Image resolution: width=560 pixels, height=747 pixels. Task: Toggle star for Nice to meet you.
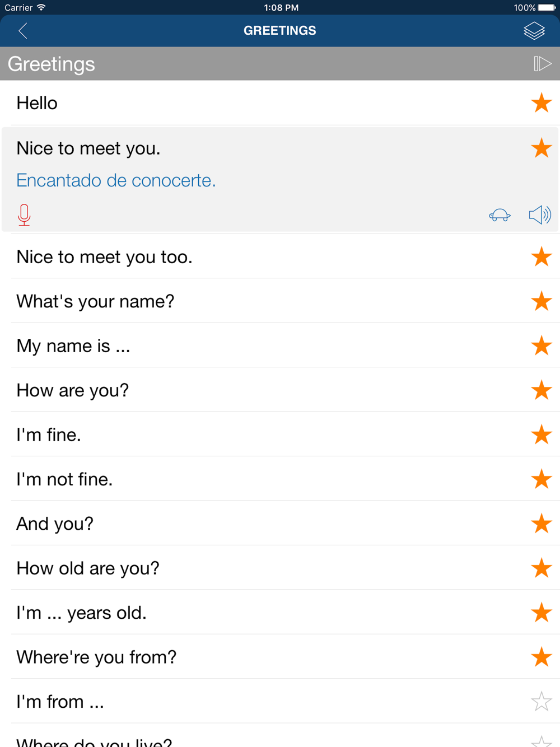[x=542, y=148]
